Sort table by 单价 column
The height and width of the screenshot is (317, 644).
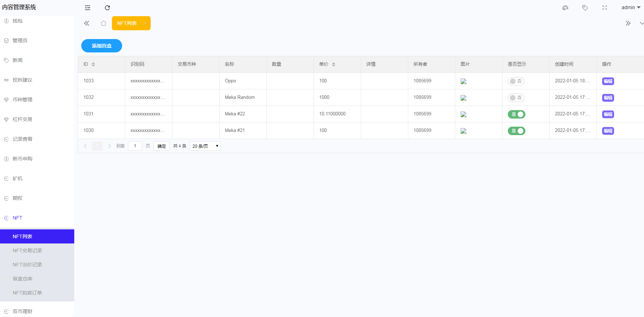pyautogui.click(x=333, y=64)
